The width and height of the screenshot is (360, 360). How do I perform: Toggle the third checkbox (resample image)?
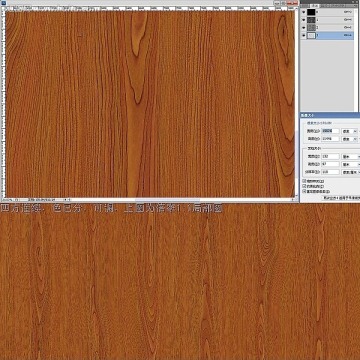coord(304,191)
